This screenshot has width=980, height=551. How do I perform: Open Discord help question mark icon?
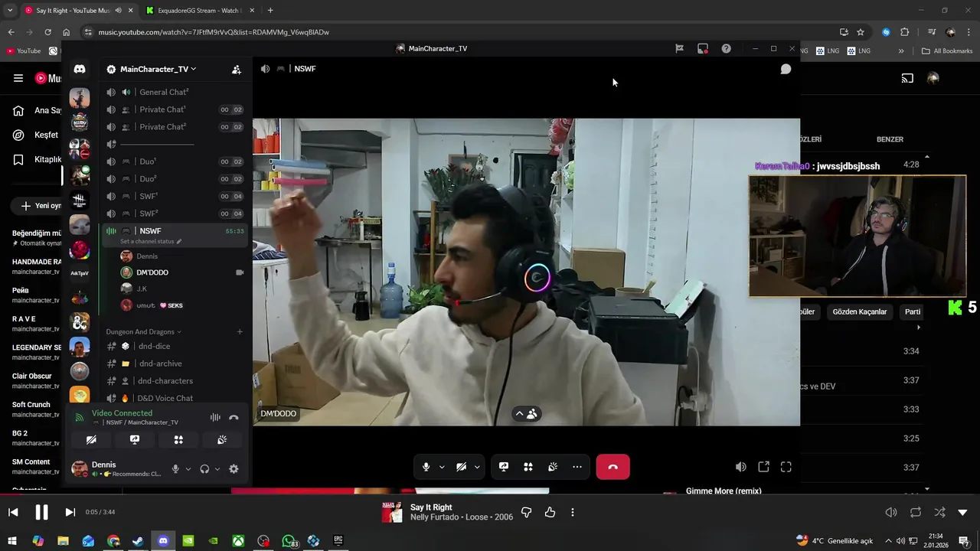pos(726,48)
